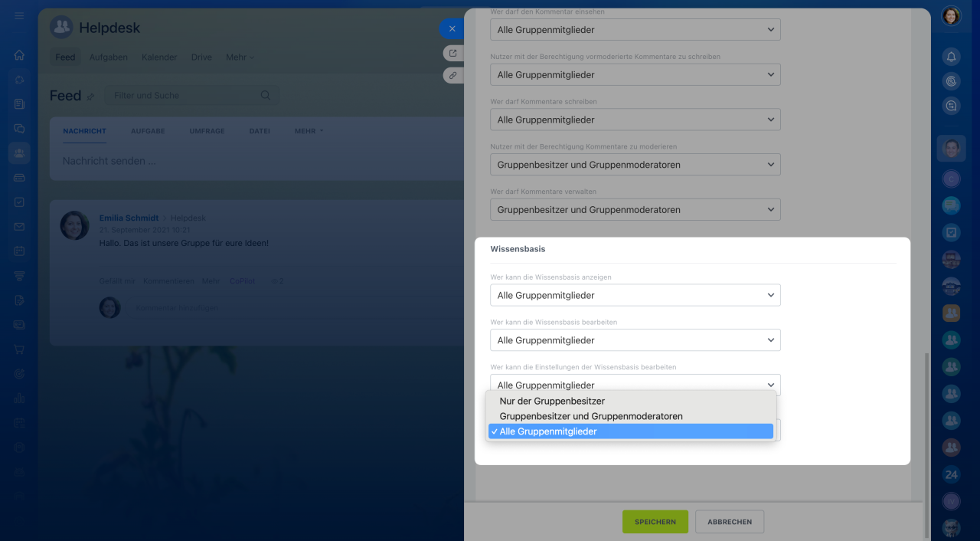
Task: Click 'Kommentieren' under the post
Action: point(168,281)
